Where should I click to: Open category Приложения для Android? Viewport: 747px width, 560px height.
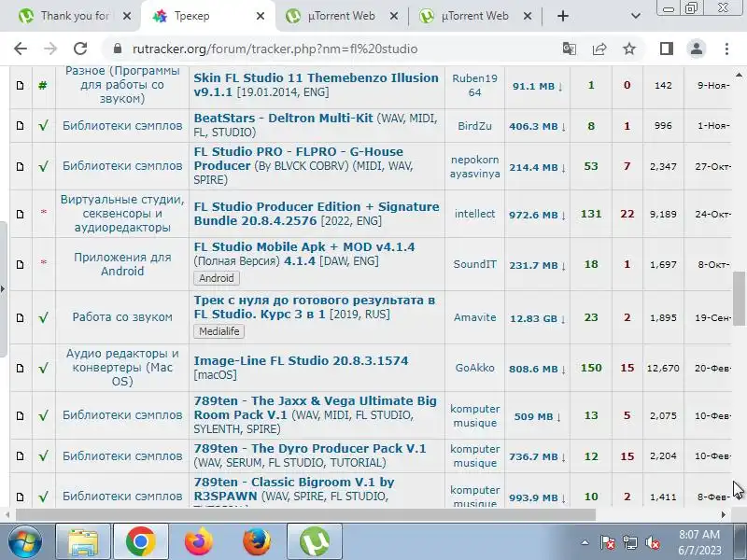coord(122,264)
